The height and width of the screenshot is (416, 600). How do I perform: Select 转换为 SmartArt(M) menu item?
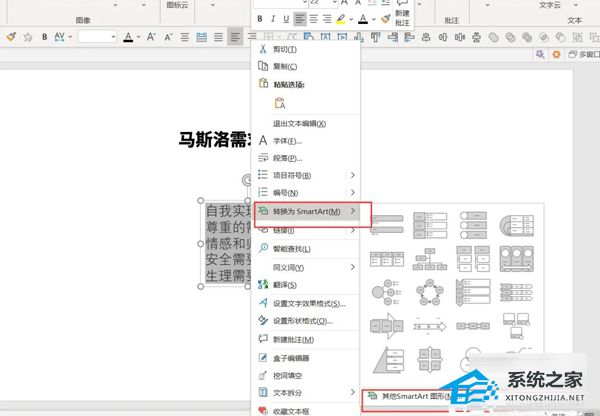307,211
